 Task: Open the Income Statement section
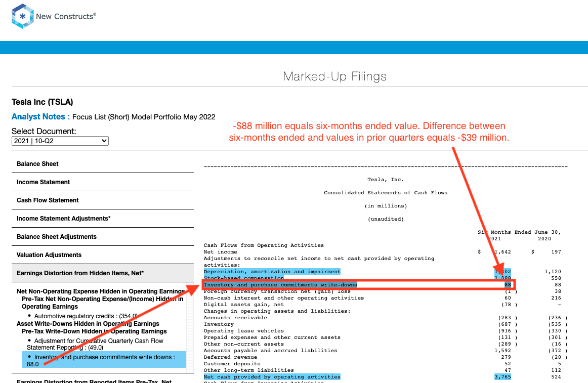pos(103,182)
